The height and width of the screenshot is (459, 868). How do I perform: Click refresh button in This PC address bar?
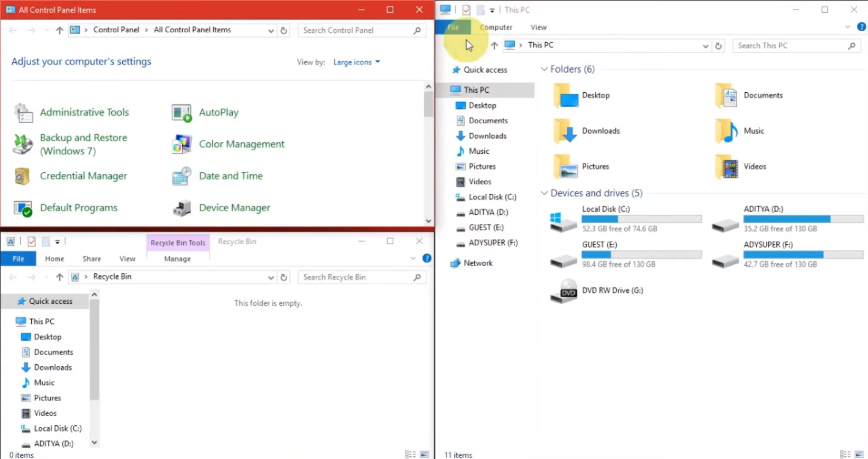718,46
